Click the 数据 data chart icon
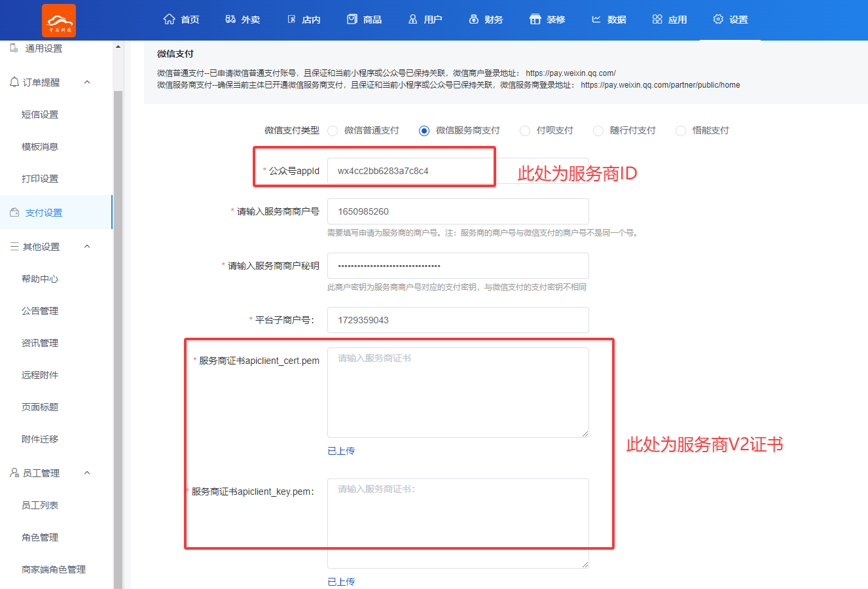This screenshot has width=868, height=589. 596,19
